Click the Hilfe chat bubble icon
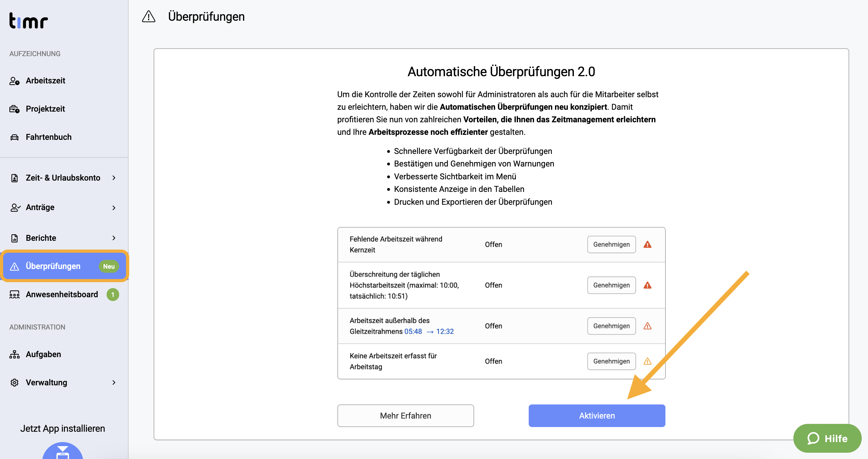This screenshot has width=868, height=459. tap(813, 438)
